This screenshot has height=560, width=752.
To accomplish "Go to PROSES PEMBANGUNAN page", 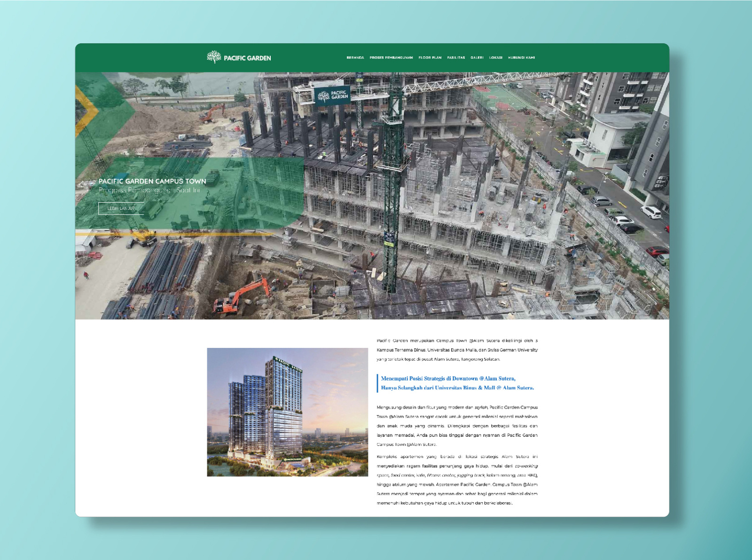I will point(391,58).
